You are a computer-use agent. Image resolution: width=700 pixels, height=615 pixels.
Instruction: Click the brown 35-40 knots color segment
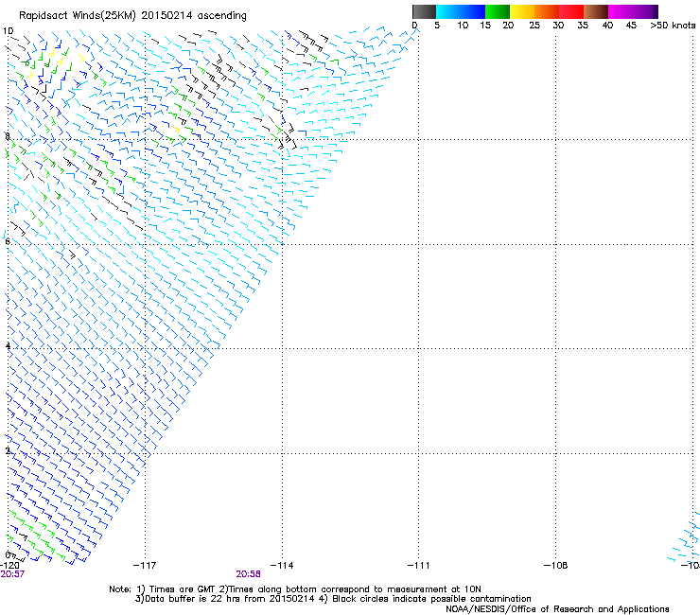596,11
